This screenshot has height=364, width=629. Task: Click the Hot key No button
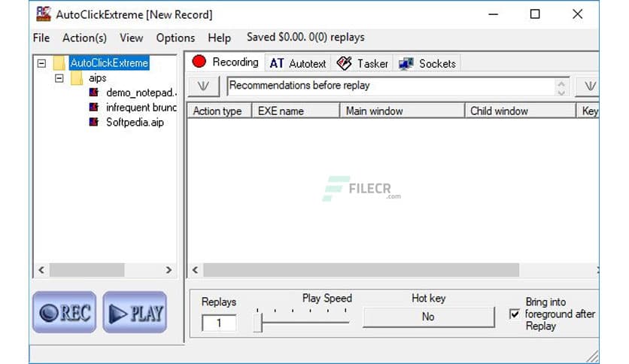click(428, 317)
